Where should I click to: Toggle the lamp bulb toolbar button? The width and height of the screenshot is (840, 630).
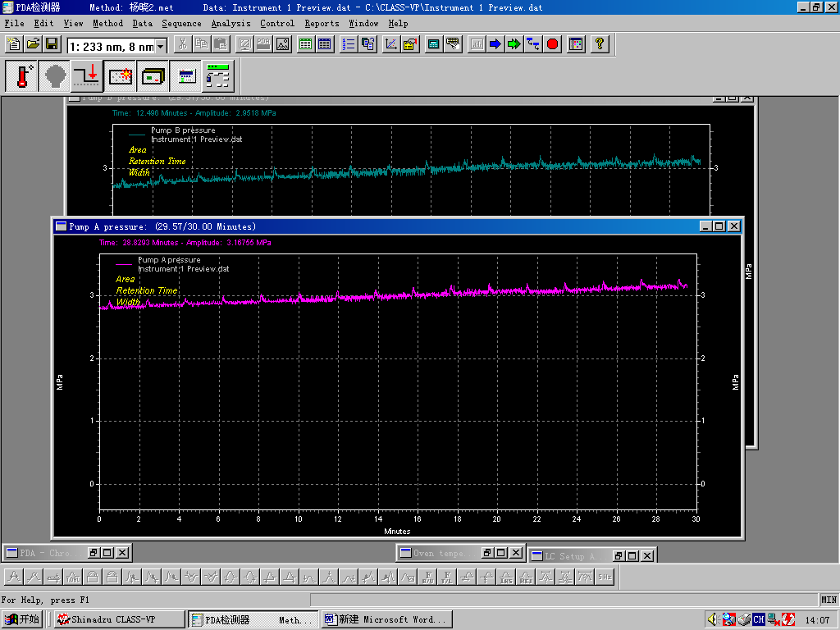(x=55, y=76)
